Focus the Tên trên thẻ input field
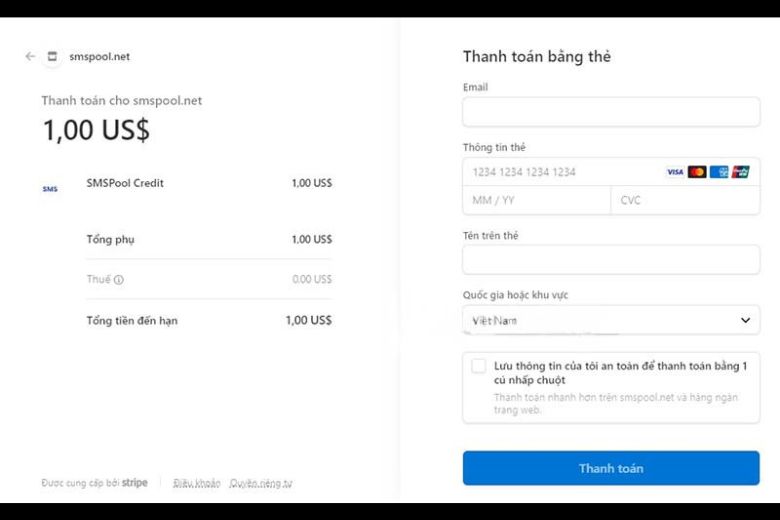This screenshot has width=780, height=520. point(610,260)
